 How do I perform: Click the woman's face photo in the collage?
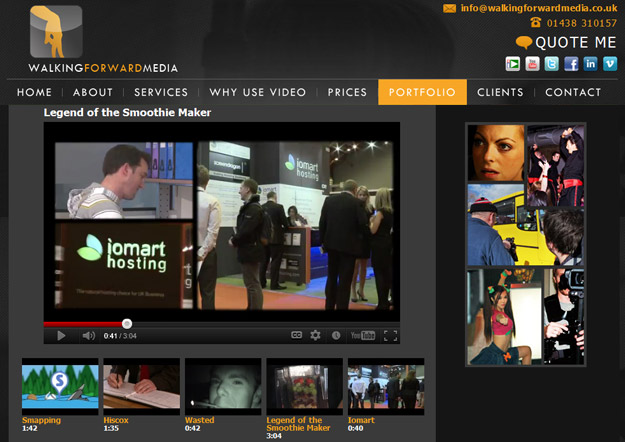(496, 153)
